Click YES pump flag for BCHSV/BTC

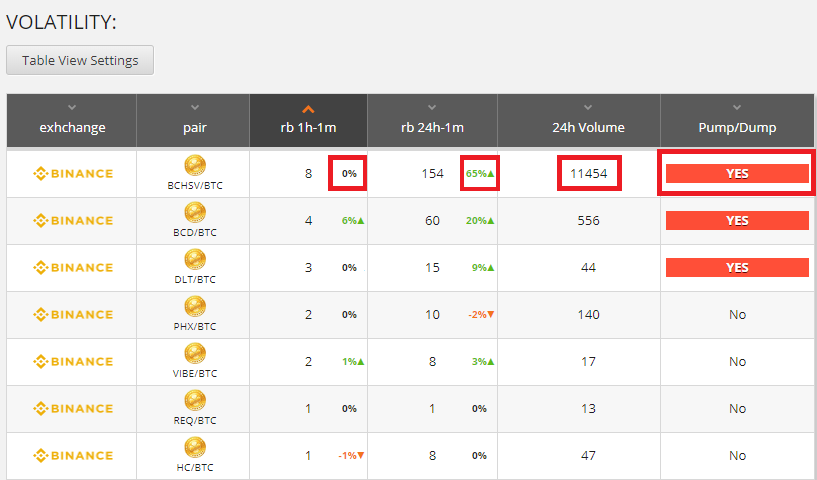coord(737,174)
